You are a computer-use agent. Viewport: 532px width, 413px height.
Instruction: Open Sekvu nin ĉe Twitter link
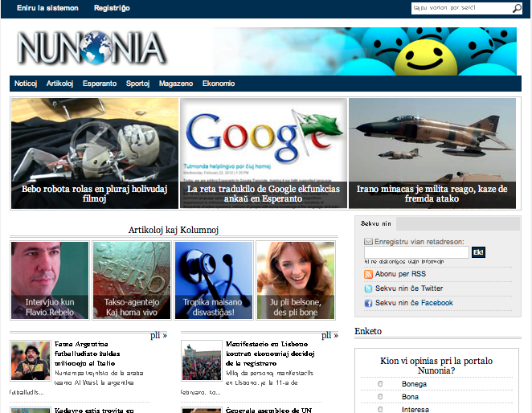[x=409, y=288]
